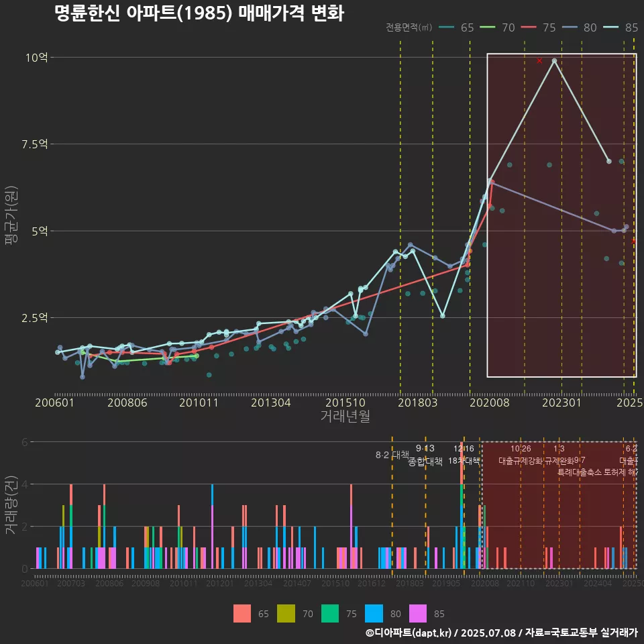644x644 pixels.
Task: Click the 201304 x-axis label on price chart
Action: (270, 402)
